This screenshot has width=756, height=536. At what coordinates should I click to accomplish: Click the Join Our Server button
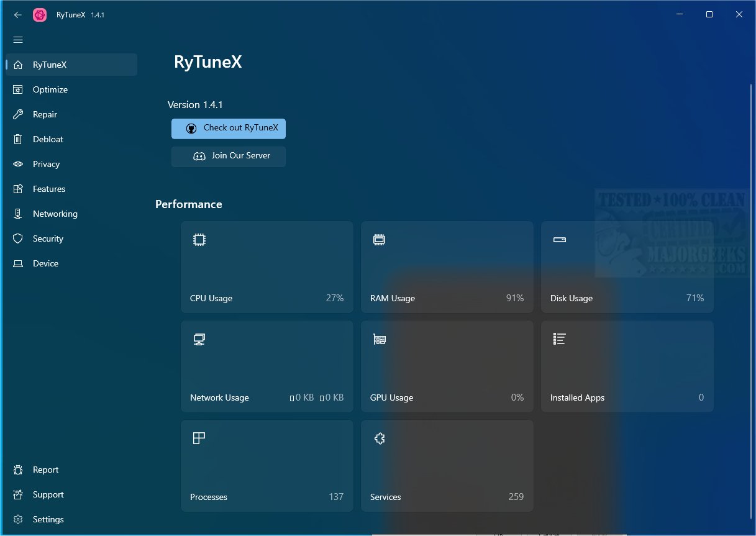tap(229, 157)
